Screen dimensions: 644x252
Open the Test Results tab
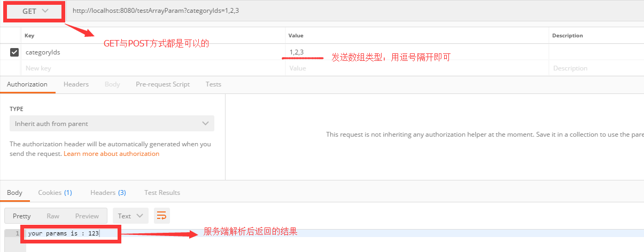162,193
